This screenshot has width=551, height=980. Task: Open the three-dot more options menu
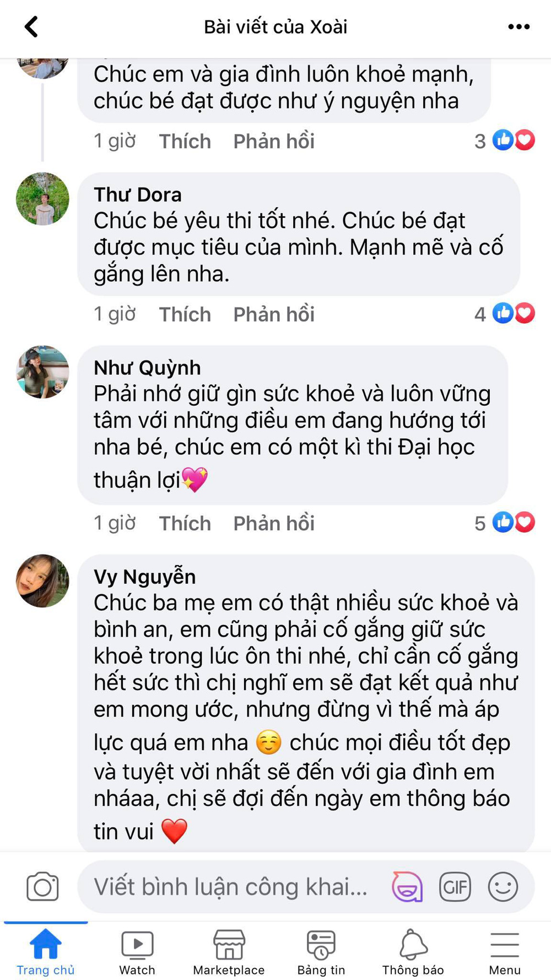tap(518, 26)
